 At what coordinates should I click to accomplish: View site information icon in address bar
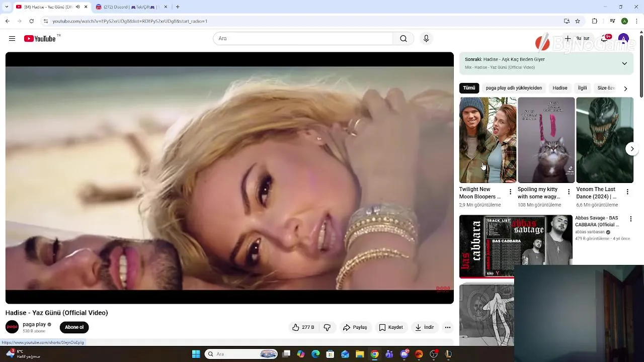tap(46, 21)
